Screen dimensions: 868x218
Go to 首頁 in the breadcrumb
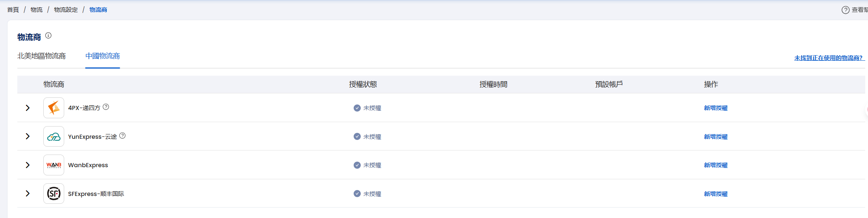click(13, 10)
